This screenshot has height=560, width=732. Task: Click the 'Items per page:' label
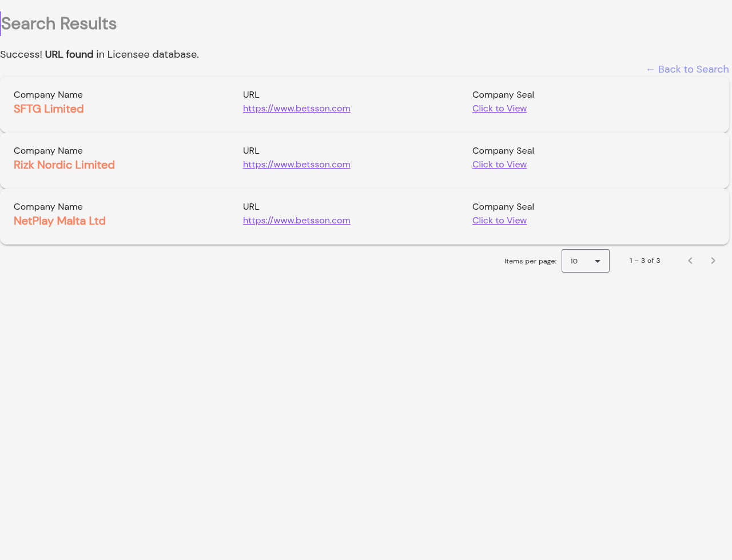530,261
